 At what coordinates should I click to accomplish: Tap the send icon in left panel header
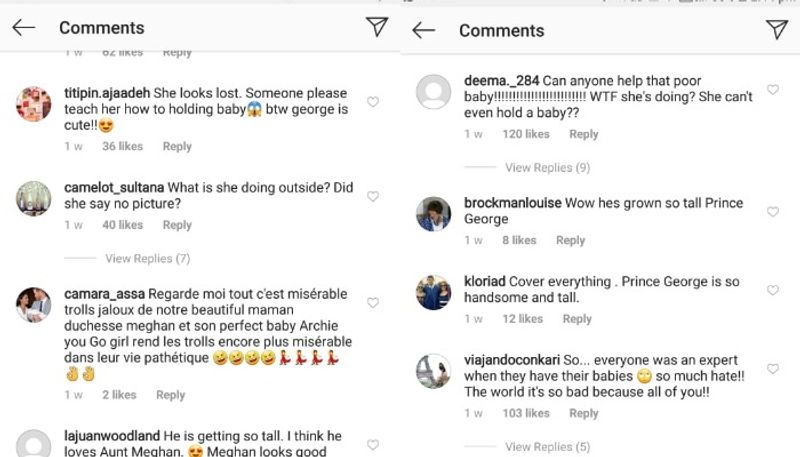pyautogui.click(x=377, y=28)
